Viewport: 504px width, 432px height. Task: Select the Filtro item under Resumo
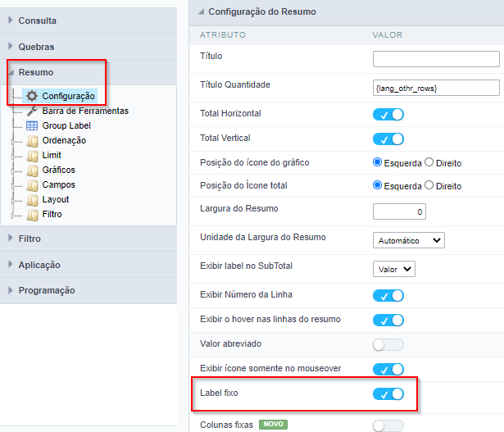pos(52,214)
